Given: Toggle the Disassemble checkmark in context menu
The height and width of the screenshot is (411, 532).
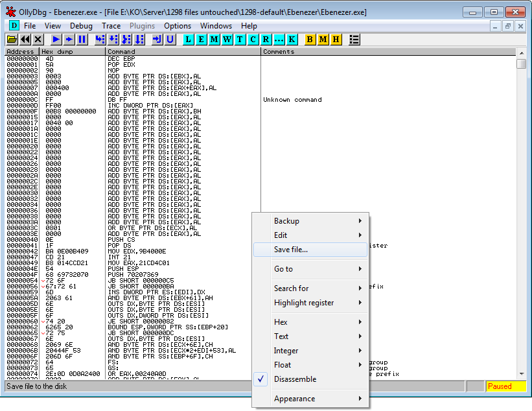Looking at the screenshot, I should tap(260, 379).
